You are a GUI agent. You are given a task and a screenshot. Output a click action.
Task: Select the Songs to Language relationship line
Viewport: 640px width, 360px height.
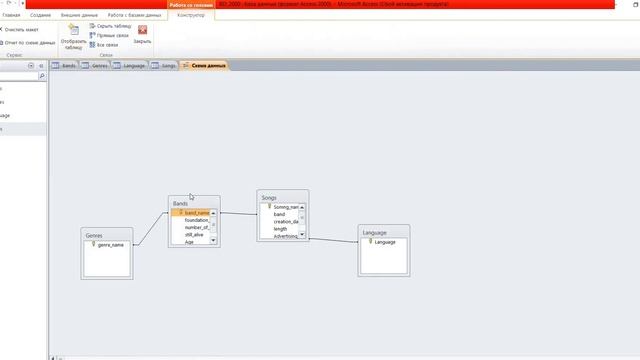coord(333,240)
